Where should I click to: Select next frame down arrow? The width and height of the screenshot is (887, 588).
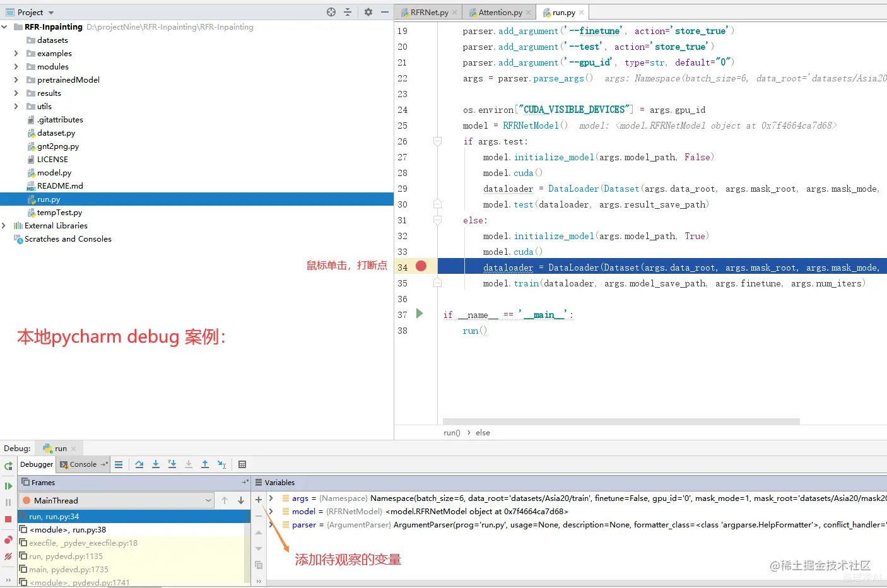[241, 500]
